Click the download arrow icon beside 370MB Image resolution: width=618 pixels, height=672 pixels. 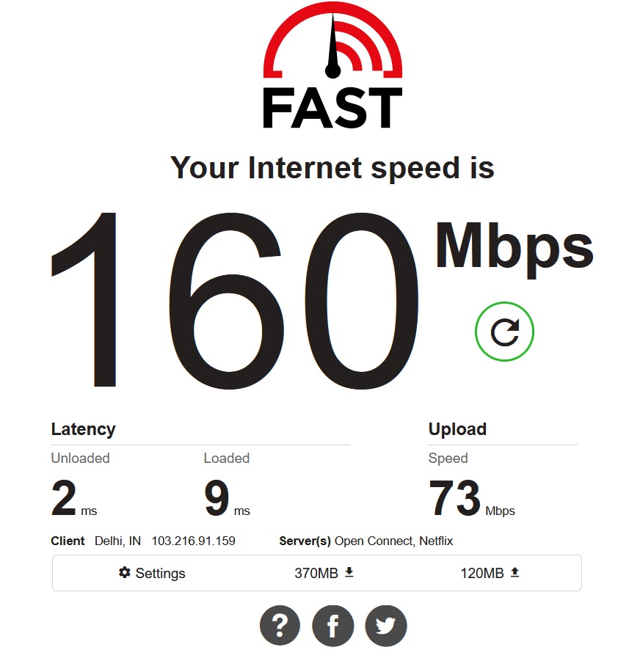pyautogui.click(x=349, y=572)
